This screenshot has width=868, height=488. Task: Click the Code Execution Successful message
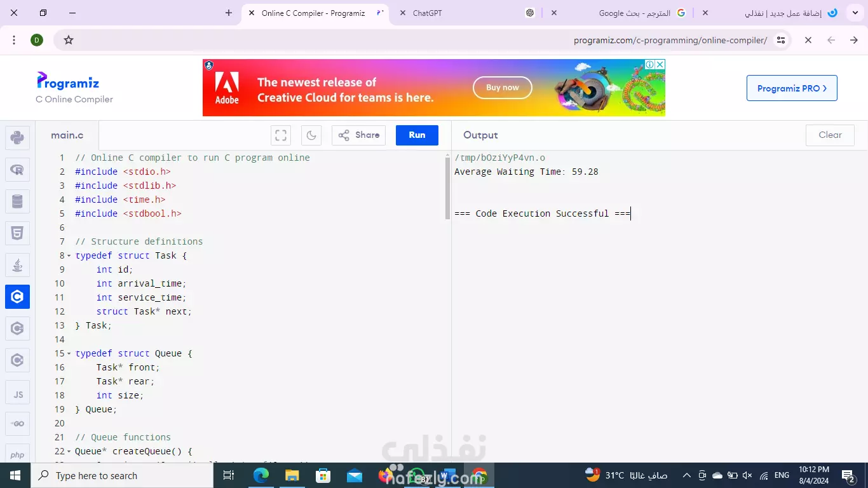(x=542, y=213)
